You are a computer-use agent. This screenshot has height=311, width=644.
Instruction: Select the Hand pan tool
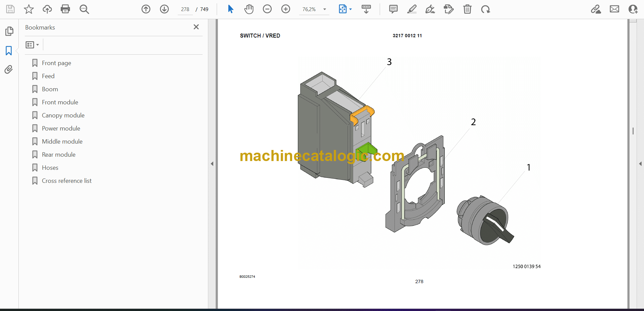click(x=249, y=9)
